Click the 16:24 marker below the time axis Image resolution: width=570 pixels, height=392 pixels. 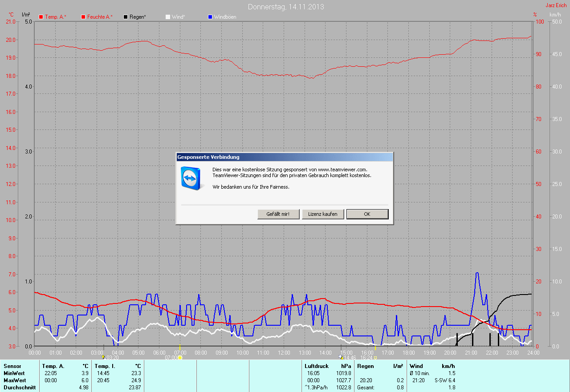[x=367, y=357]
